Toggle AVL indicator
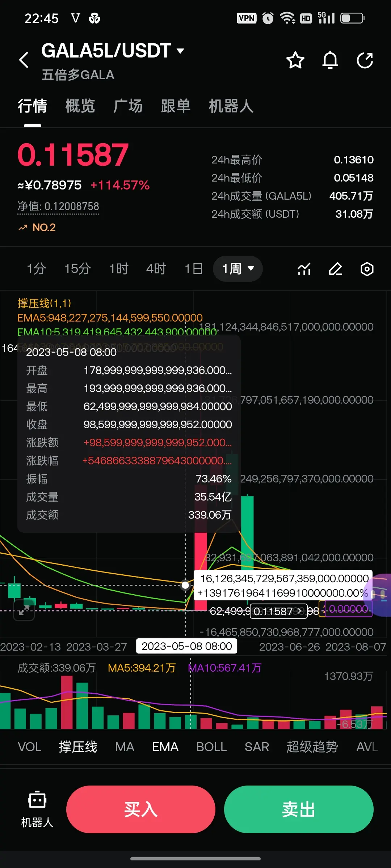This screenshot has height=868, width=391. click(x=367, y=747)
